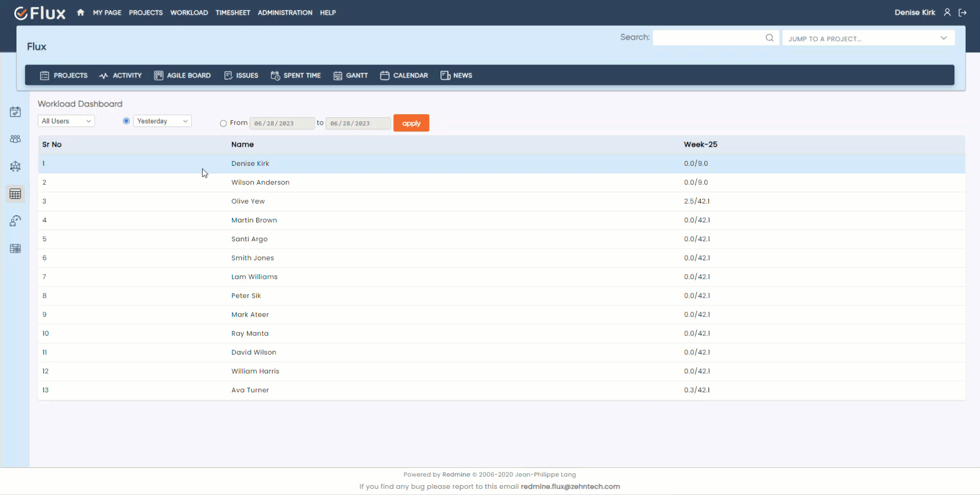Select the workload grid icon in sidebar
The width and height of the screenshot is (980, 495).
15,194
